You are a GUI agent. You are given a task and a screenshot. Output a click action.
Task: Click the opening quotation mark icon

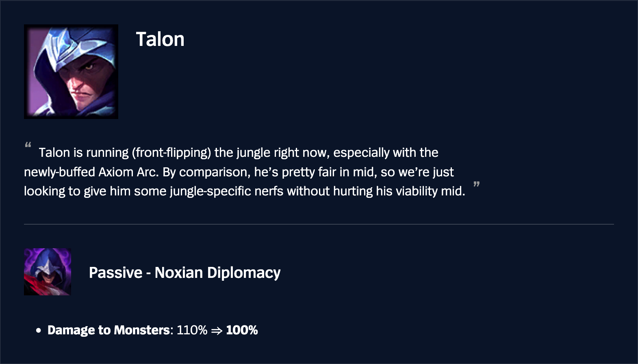(x=28, y=145)
